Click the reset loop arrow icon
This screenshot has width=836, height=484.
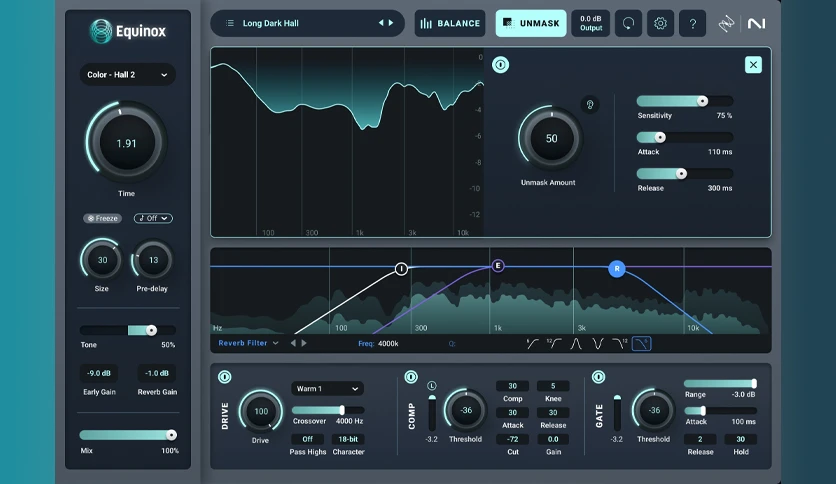(x=628, y=23)
